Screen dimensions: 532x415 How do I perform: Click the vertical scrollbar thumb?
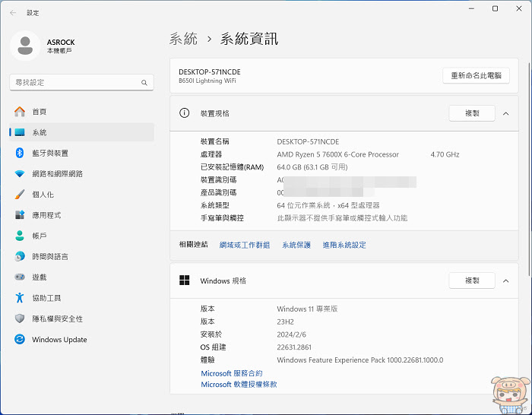coord(529,169)
